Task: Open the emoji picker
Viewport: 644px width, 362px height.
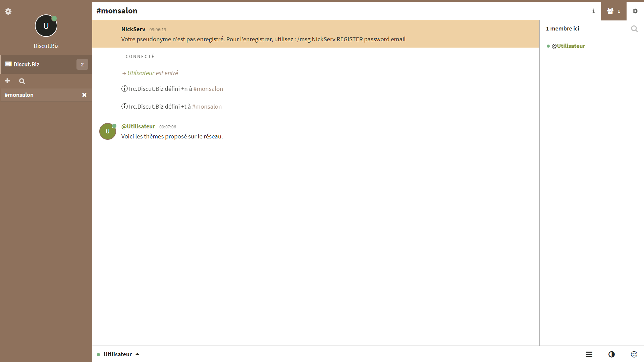Action: click(634, 354)
